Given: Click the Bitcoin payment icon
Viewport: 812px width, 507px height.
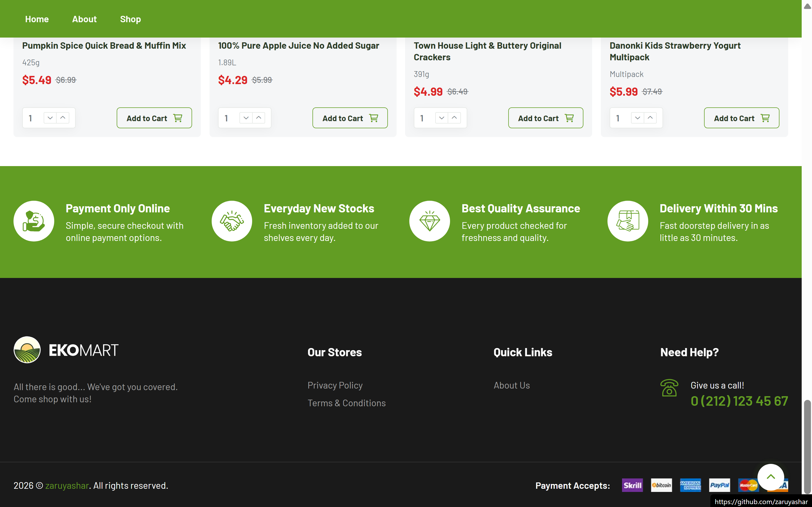Looking at the screenshot, I should click(661, 485).
